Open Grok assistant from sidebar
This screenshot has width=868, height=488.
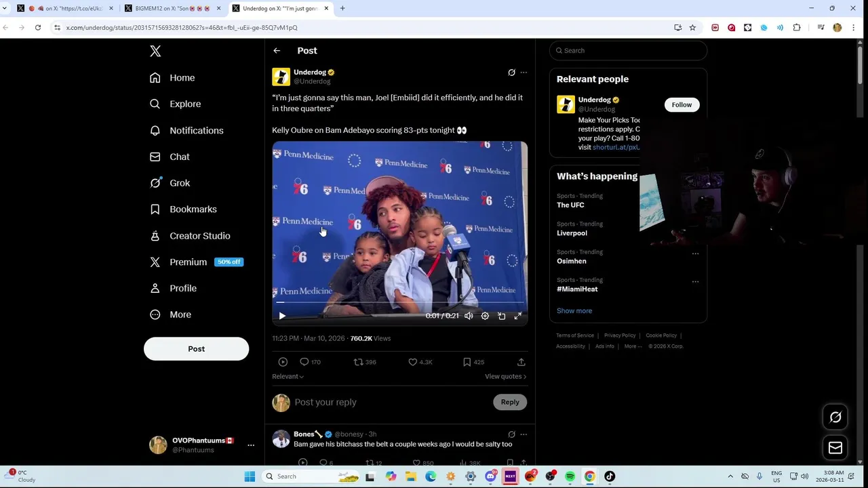click(x=170, y=183)
